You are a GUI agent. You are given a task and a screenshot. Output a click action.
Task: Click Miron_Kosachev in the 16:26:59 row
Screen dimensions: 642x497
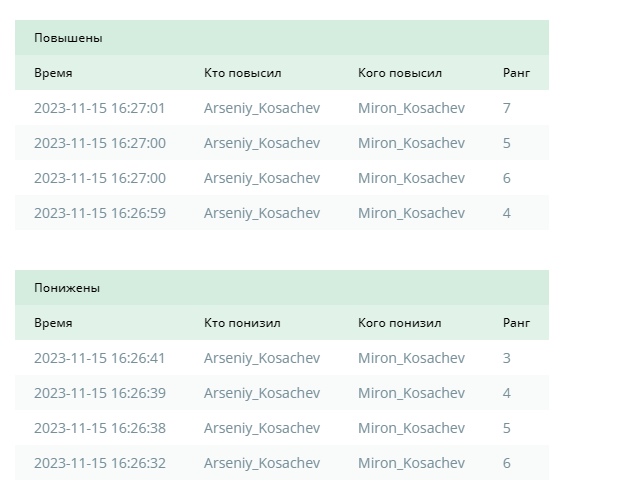(x=411, y=213)
